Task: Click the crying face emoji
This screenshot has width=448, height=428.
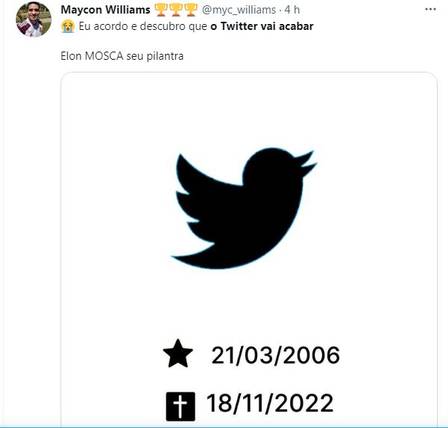Action: pos(68,26)
